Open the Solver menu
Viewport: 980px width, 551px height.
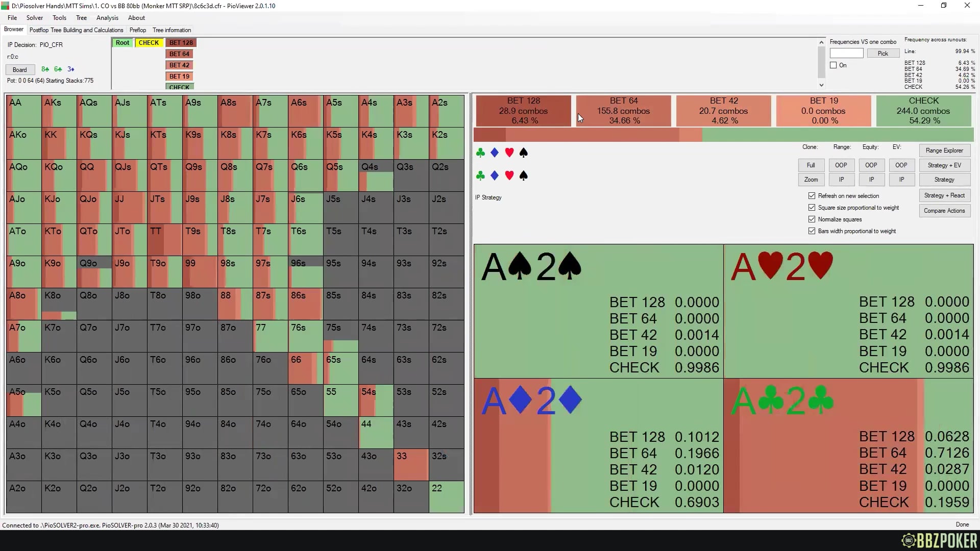coord(35,18)
